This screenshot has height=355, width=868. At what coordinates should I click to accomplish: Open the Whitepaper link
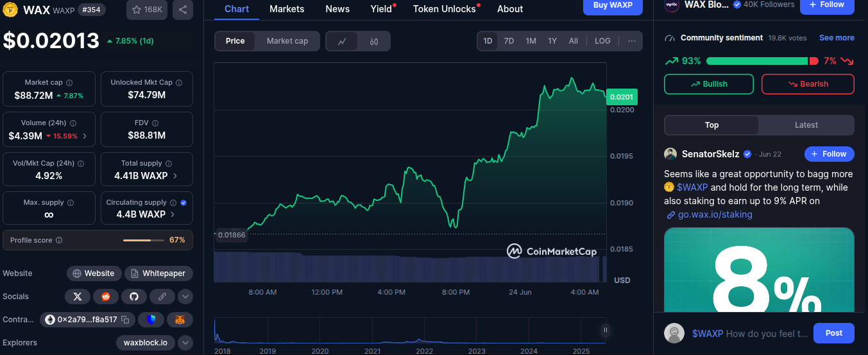(x=158, y=273)
